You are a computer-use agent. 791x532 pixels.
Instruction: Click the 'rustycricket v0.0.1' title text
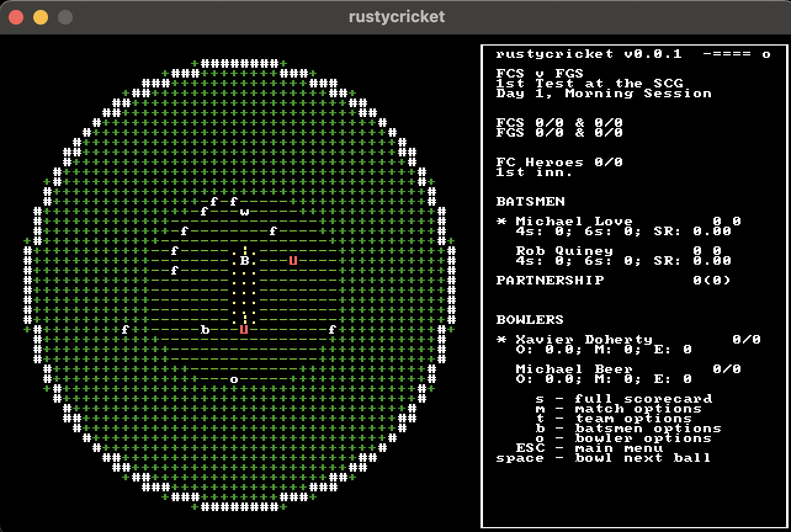[590, 54]
